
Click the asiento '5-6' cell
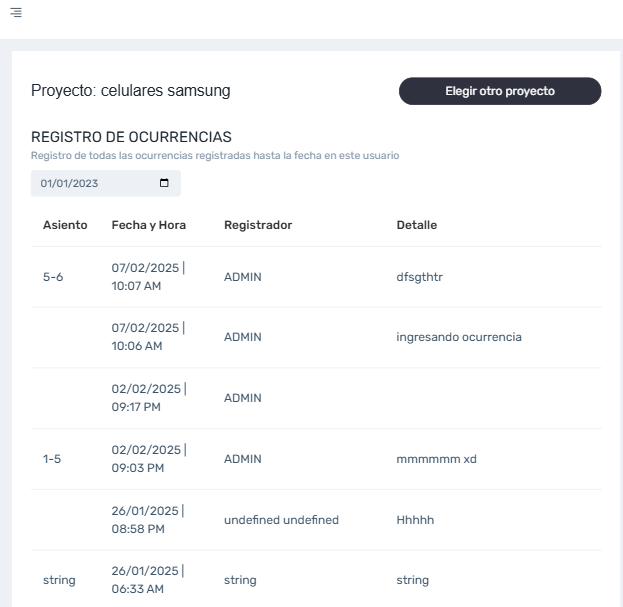(x=53, y=277)
